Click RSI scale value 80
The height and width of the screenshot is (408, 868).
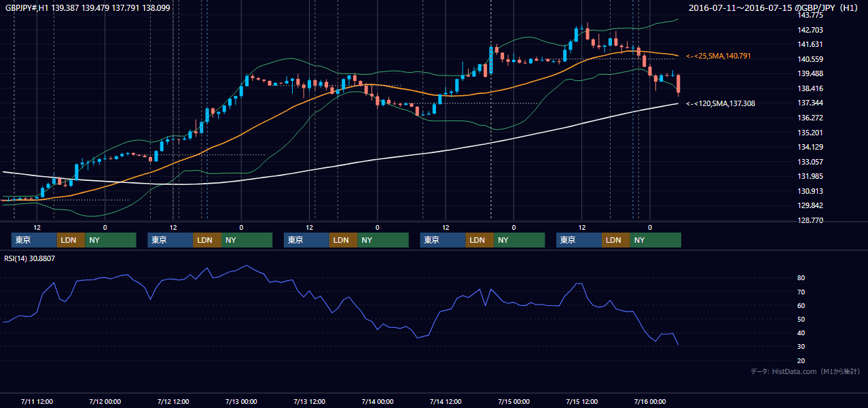click(801, 278)
